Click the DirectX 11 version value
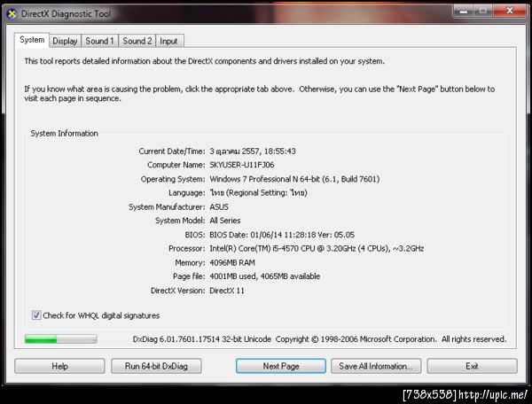 227,291
